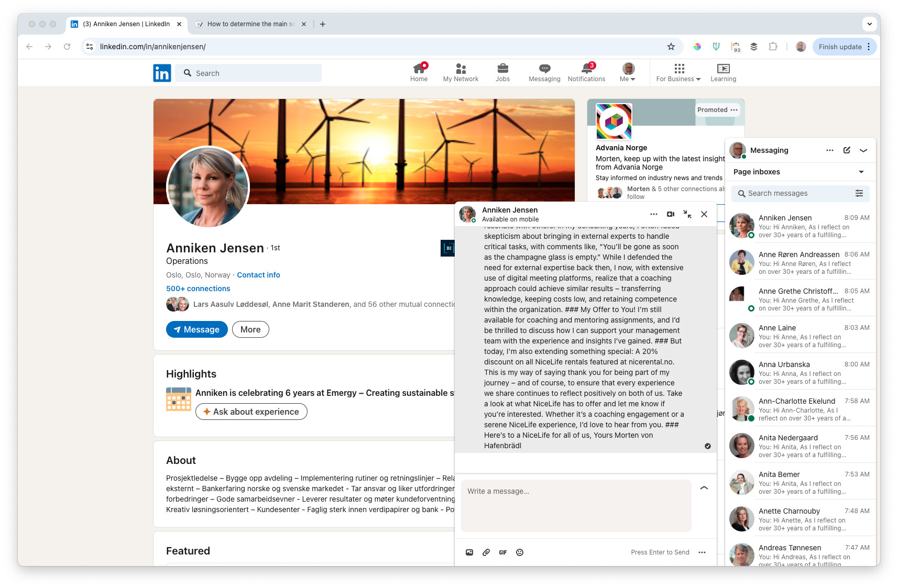Viewport: 898px width, 588px height.
Task: Bookmark this page with the star icon
Action: tap(671, 47)
